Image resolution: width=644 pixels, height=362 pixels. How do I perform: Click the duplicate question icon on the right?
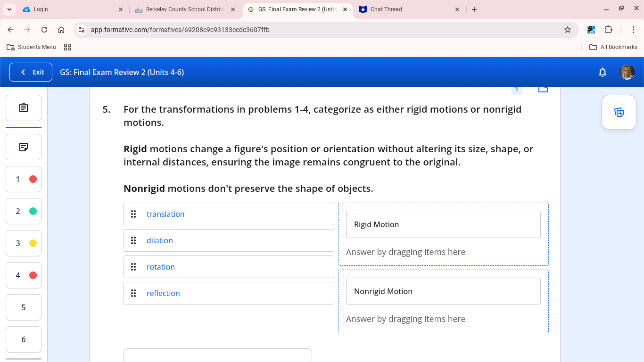(x=619, y=112)
